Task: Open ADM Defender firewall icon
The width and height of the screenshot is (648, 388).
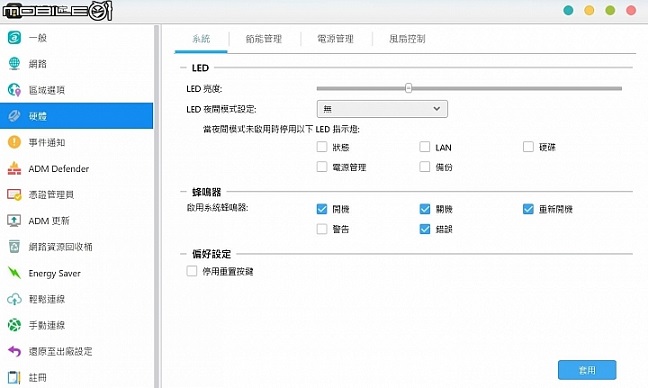Action: point(14,168)
